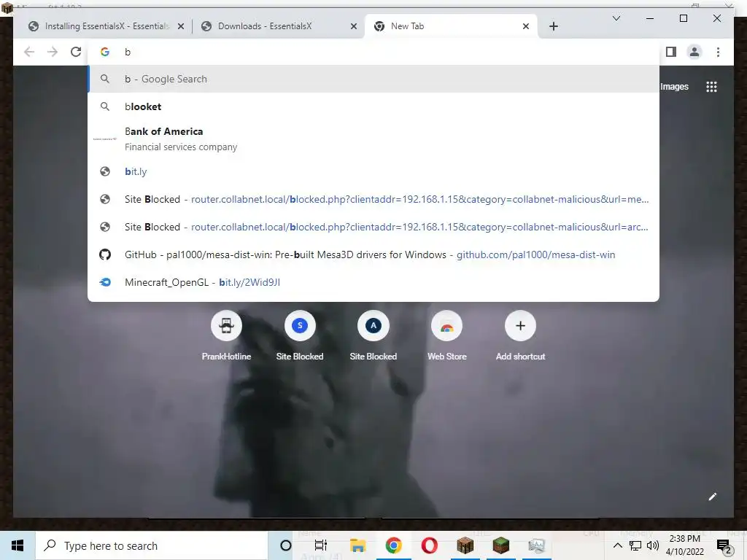The image size is (747, 560).
Task: Click the Minecraft crafting table taskbar icon
Action: 465,545
